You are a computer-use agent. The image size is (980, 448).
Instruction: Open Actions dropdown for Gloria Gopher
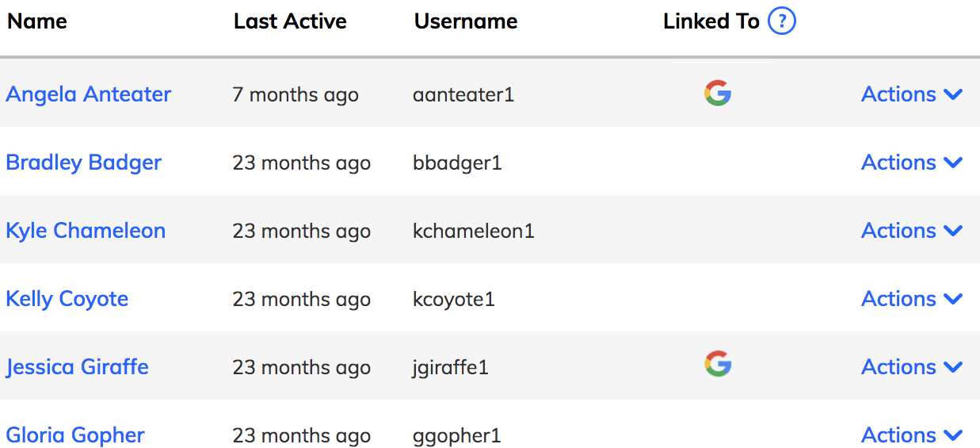click(x=912, y=435)
